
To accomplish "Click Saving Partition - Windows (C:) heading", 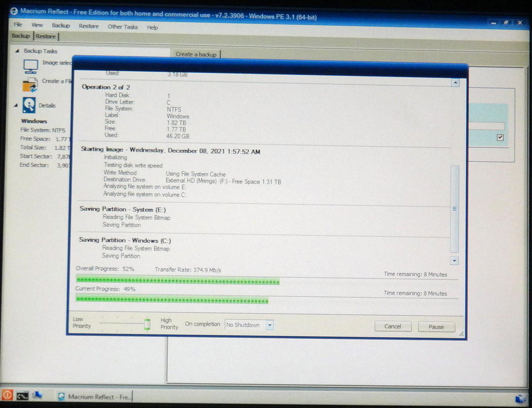I will tap(125, 240).
